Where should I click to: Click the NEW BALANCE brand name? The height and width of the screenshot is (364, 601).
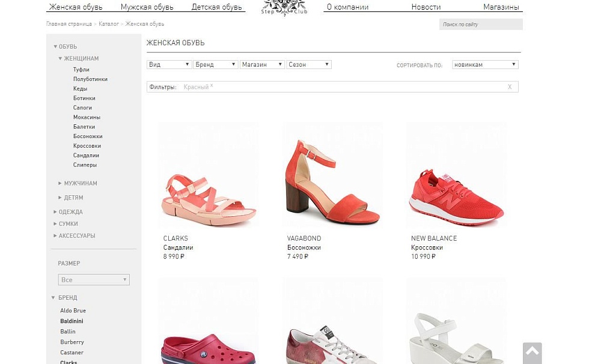click(434, 238)
